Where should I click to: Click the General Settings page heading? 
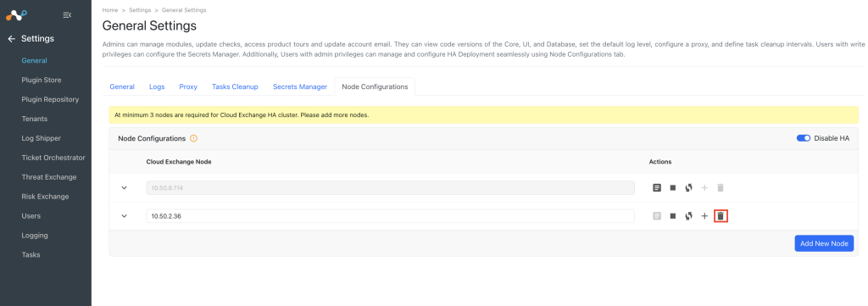[x=149, y=25]
